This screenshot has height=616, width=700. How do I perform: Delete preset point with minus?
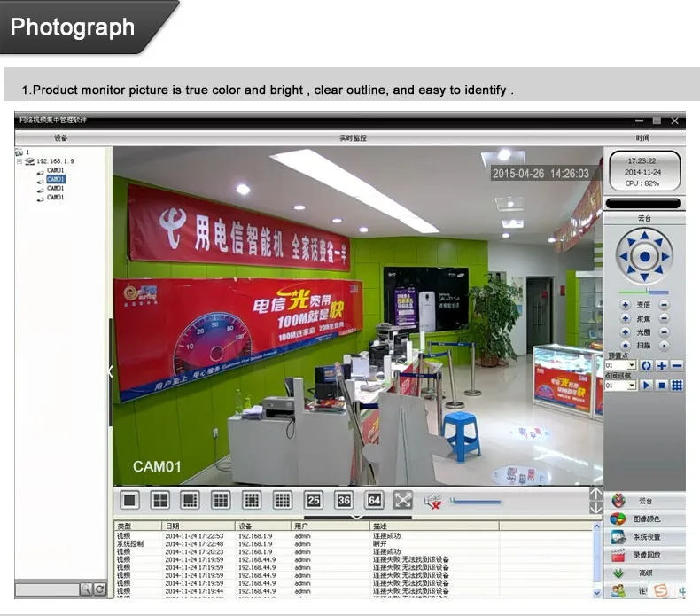(677, 366)
